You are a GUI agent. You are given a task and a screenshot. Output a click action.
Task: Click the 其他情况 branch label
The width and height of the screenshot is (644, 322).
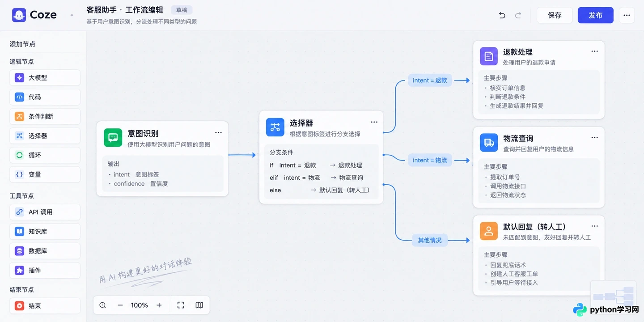tap(430, 240)
